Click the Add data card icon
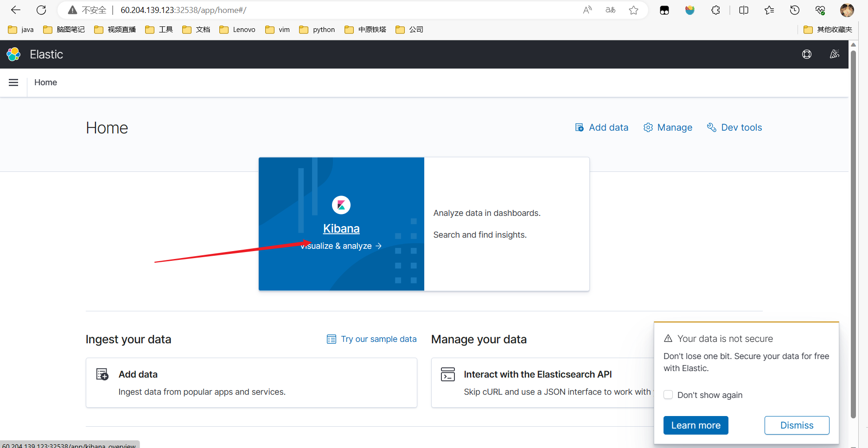This screenshot has width=868, height=448. click(x=102, y=374)
